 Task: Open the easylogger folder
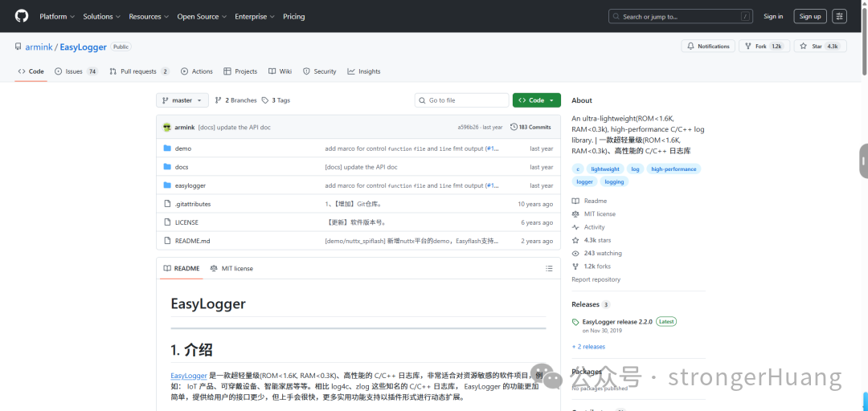tap(190, 185)
